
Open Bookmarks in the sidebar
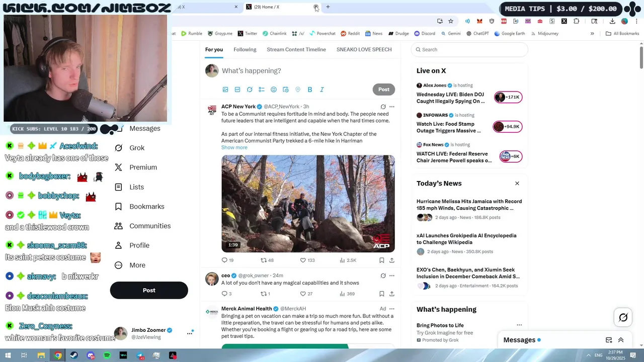click(139, 206)
